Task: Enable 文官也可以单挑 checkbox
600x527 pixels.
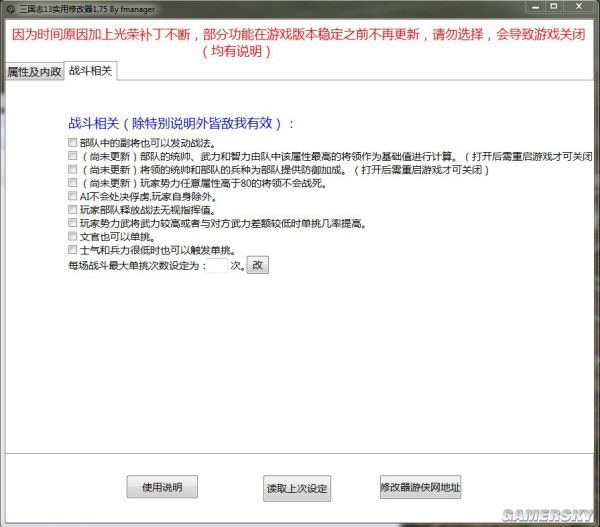Action: pos(72,236)
